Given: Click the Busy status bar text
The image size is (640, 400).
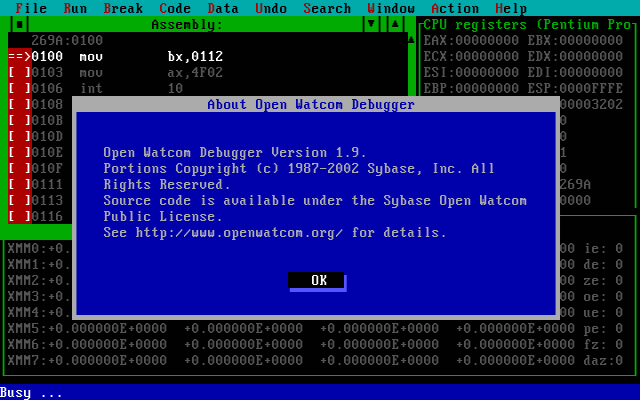Looking at the screenshot, I should [31, 392].
